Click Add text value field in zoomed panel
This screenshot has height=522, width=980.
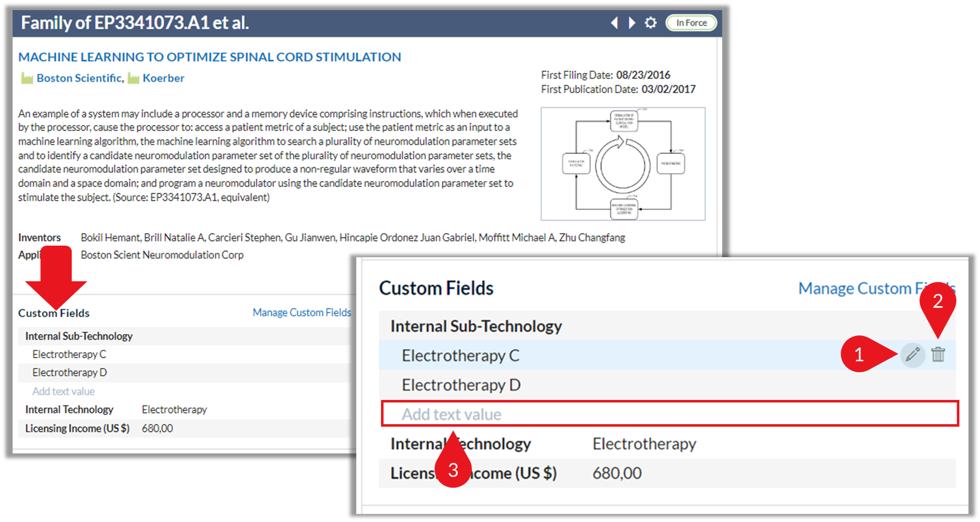[670, 414]
